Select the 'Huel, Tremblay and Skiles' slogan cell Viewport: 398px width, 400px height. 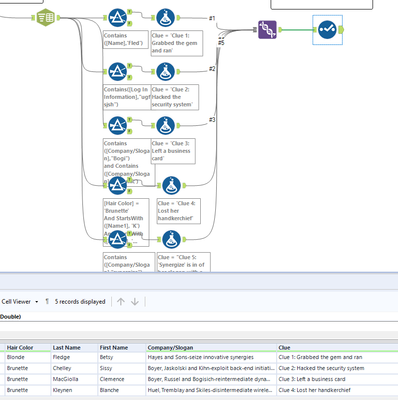211,390
